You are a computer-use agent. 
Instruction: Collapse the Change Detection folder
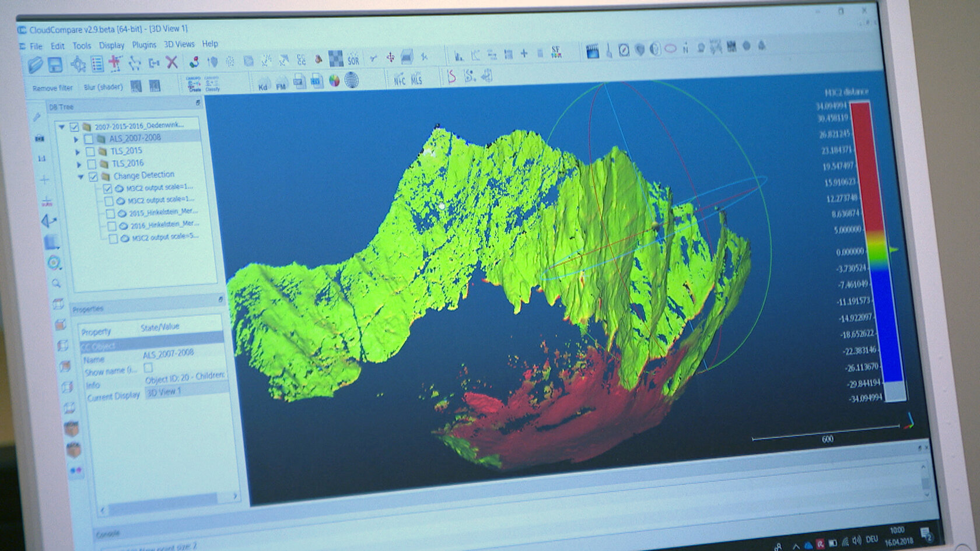(80, 177)
